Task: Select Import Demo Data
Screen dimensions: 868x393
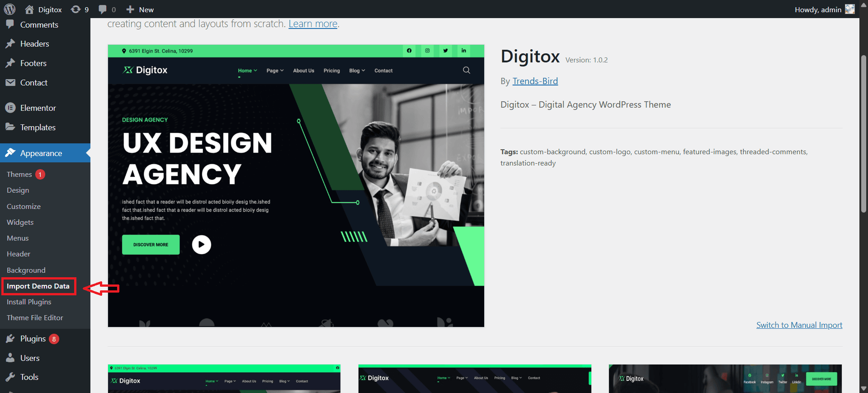Action: tap(38, 286)
